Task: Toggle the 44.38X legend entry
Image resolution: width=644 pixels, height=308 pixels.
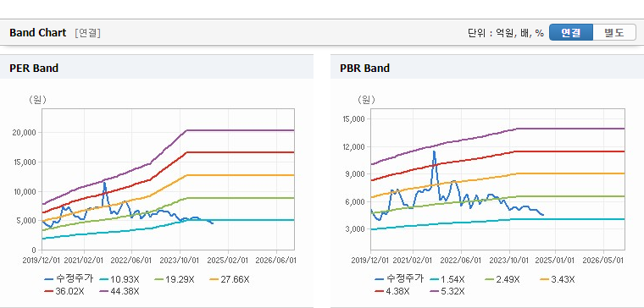Action: [119, 291]
